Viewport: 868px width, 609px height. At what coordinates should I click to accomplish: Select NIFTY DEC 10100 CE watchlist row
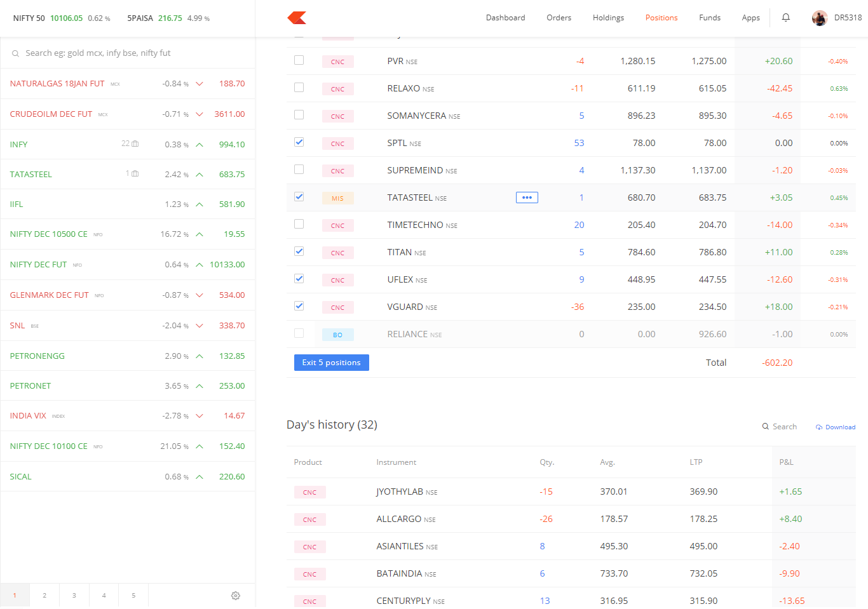[128, 446]
